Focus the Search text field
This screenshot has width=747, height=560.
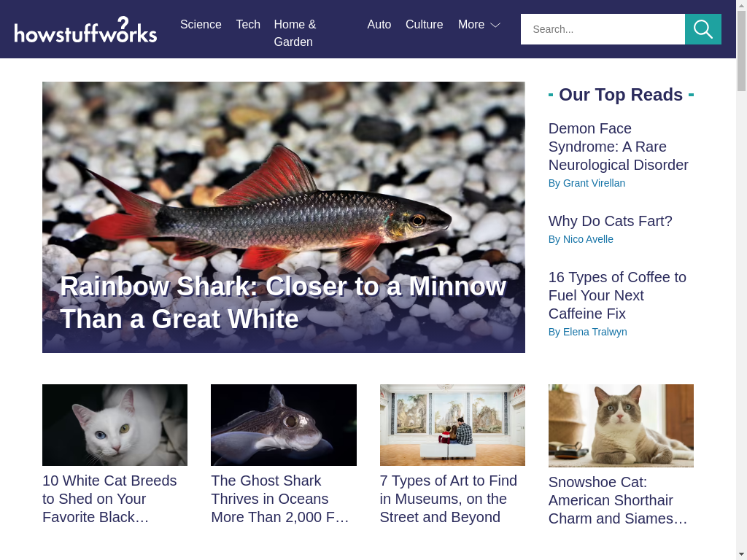coord(603,29)
